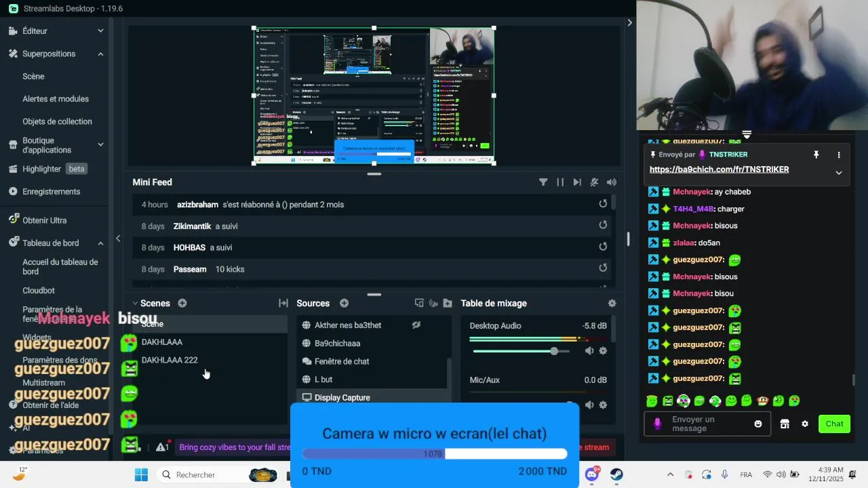Mute the Desktop Audio channel
The height and width of the screenshot is (488, 868).
[x=589, y=351]
